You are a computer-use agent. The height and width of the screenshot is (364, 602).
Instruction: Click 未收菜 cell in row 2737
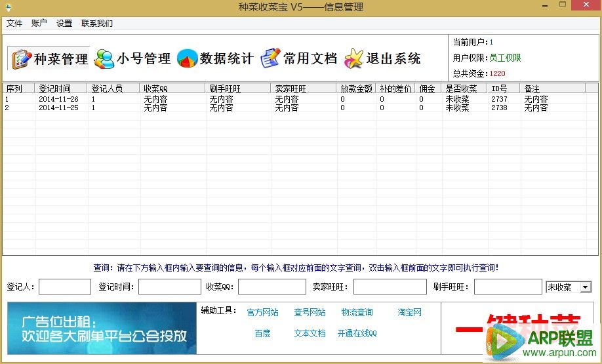point(457,99)
